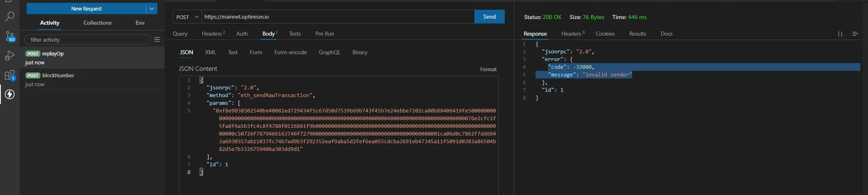Open Run and Debug view
The width and height of the screenshot is (868, 195).
9,56
